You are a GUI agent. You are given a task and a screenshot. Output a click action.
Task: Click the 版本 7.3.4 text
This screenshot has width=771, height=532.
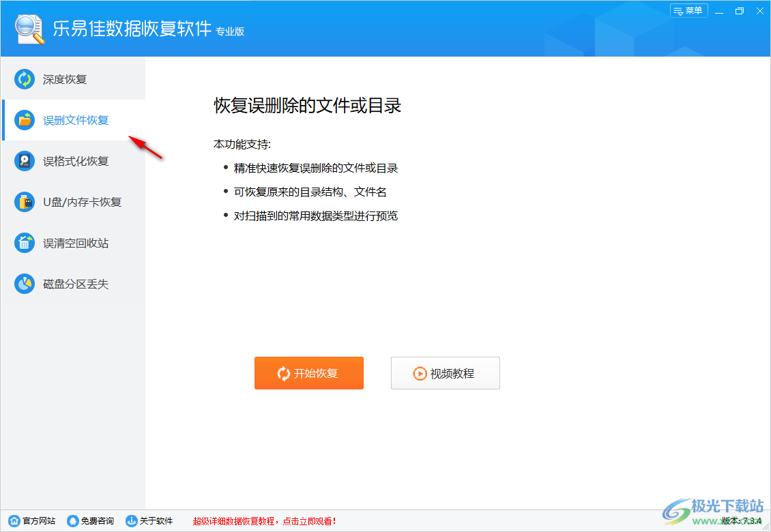tap(742, 520)
